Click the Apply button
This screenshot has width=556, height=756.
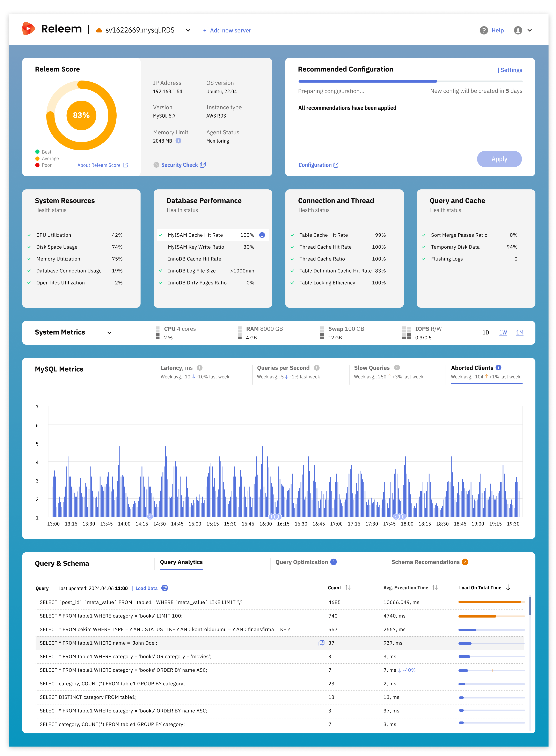pos(499,159)
